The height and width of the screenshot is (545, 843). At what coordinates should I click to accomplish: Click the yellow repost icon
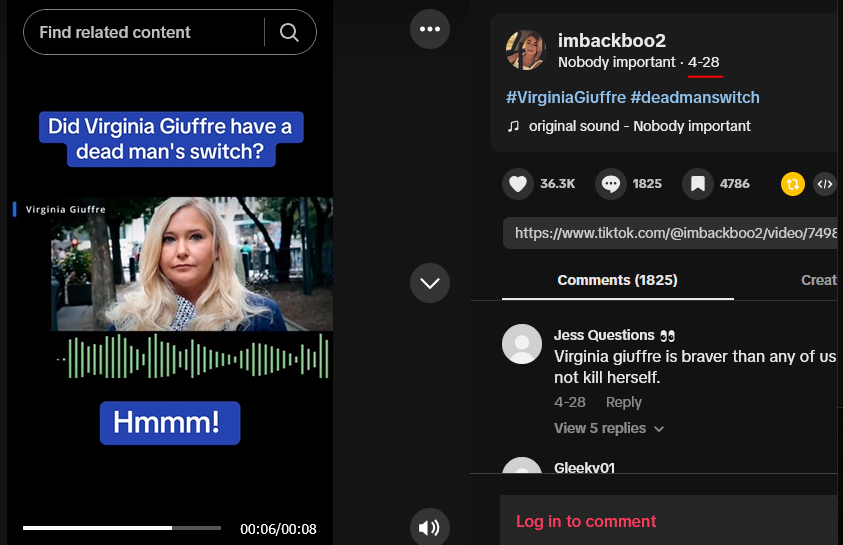tap(792, 184)
